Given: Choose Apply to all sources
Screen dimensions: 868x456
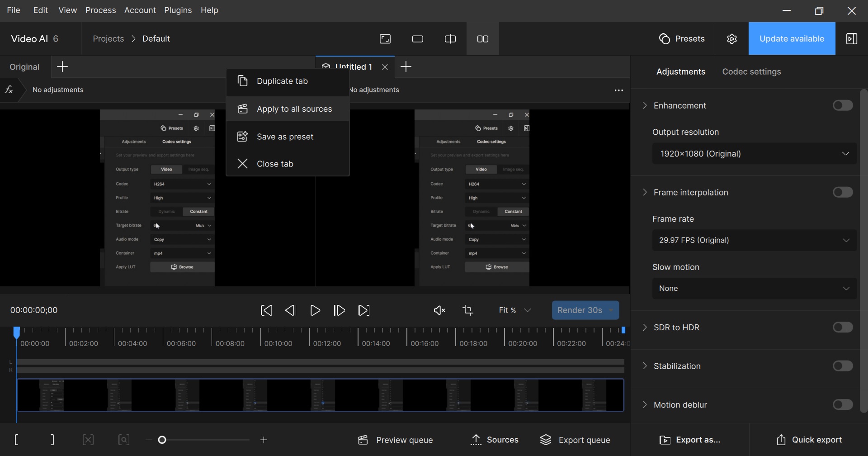Looking at the screenshot, I should tap(294, 109).
